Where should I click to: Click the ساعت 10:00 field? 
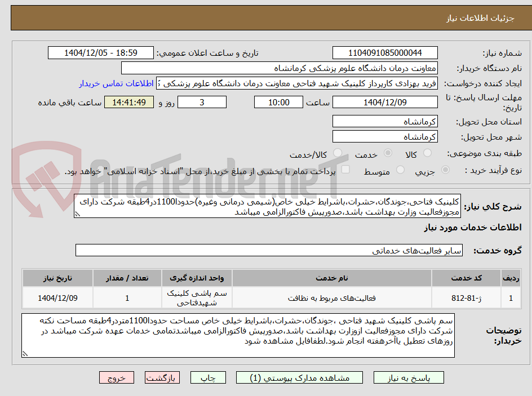tap(278, 102)
